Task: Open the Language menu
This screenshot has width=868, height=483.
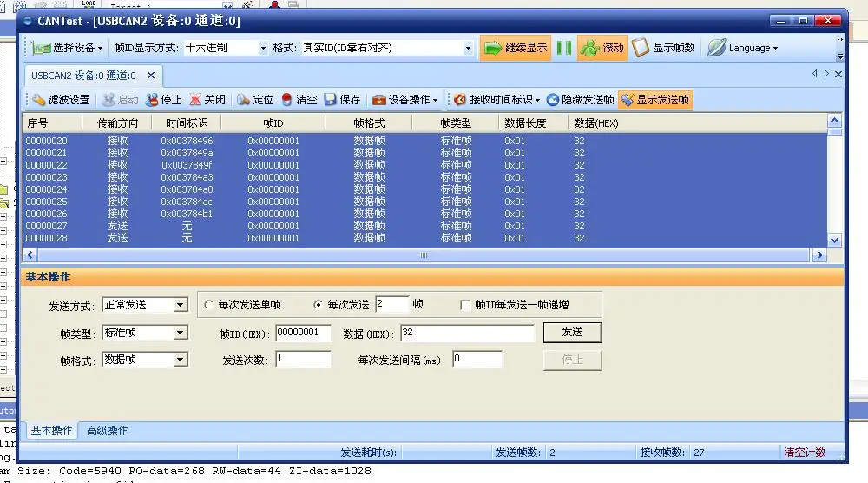Action: click(742, 48)
